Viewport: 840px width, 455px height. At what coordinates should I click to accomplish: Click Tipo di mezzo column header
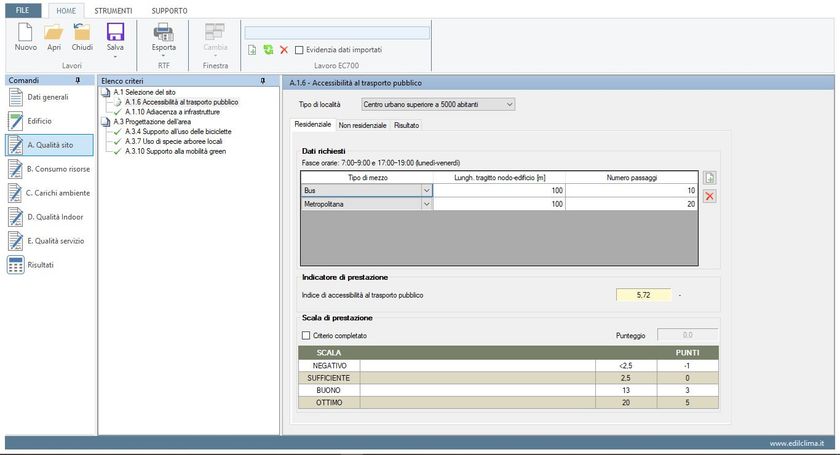[367, 177]
